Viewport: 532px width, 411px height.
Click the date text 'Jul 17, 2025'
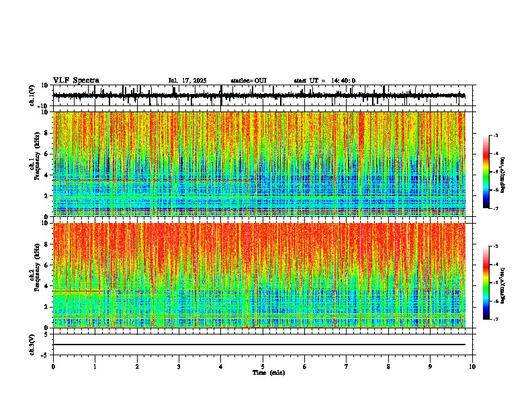click(187, 81)
